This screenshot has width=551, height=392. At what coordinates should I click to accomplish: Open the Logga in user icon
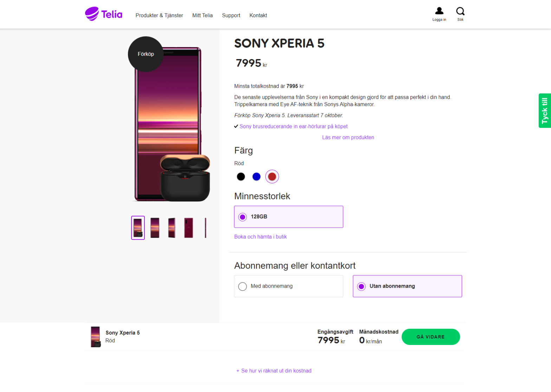(x=439, y=12)
